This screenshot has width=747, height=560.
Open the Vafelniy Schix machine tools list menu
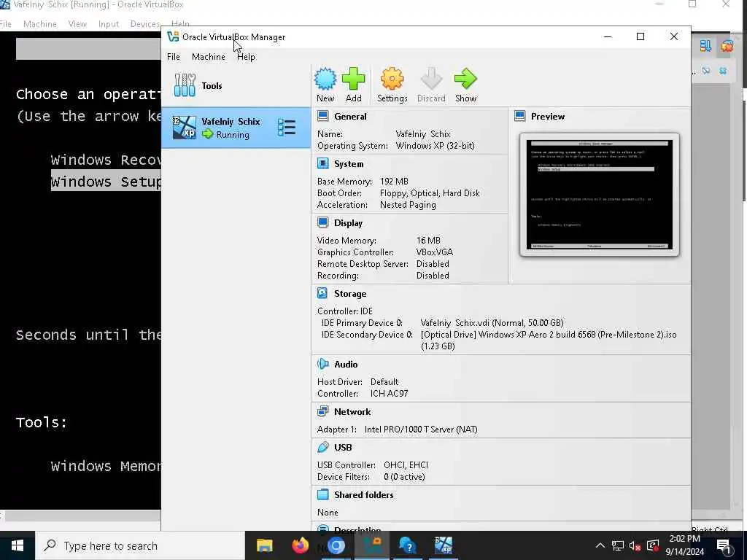click(287, 128)
